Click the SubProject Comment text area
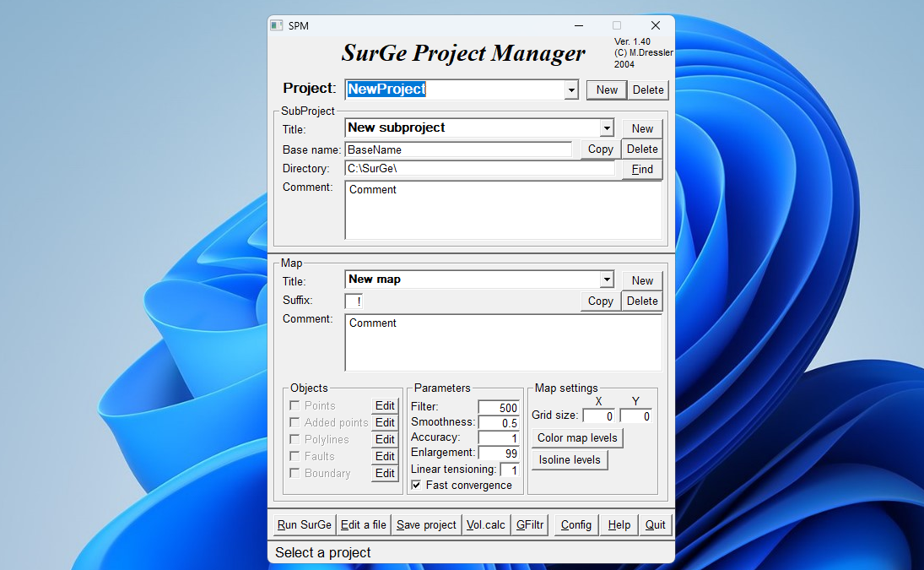The width and height of the screenshot is (924, 570). point(503,210)
